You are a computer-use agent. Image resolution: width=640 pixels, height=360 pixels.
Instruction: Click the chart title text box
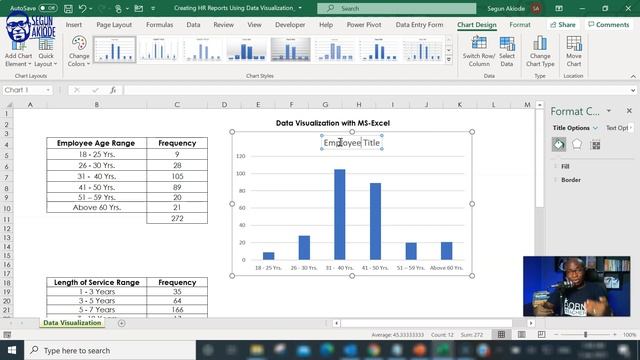coord(352,142)
